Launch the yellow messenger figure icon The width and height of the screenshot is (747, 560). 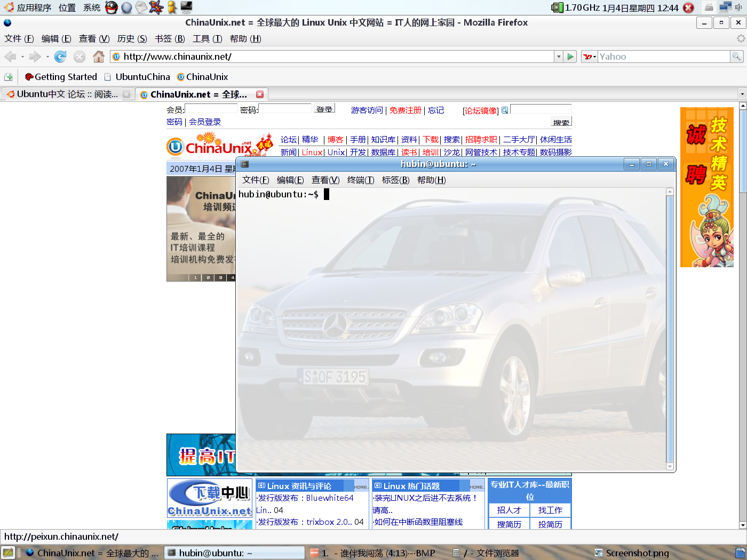[171, 7]
